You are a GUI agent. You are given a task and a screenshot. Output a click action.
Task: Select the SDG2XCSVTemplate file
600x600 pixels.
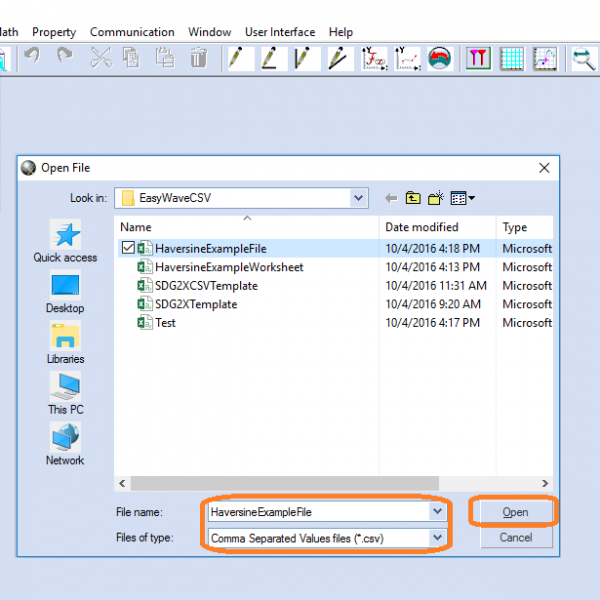[x=205, y=286]
